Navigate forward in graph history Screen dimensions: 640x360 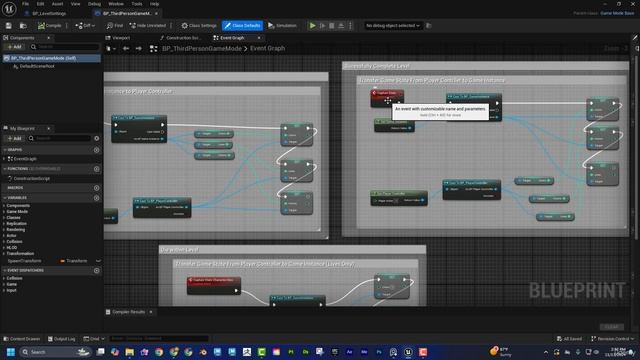click(139, 49)
